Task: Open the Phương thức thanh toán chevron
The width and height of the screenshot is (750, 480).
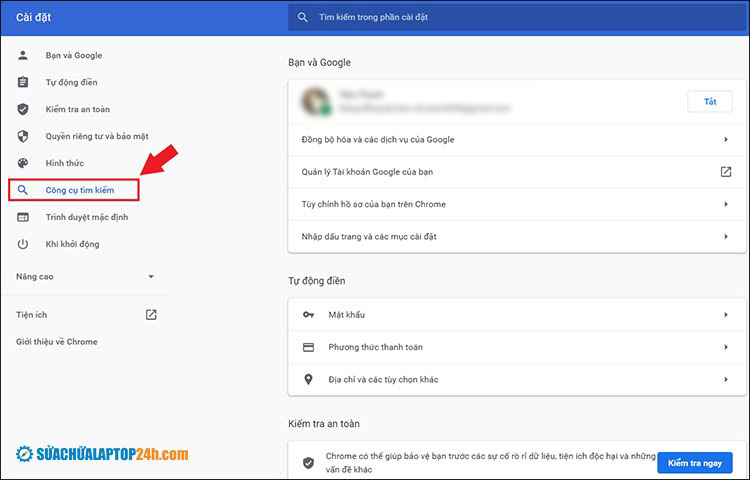Action: pyautogui.click(x=726, y=347)
